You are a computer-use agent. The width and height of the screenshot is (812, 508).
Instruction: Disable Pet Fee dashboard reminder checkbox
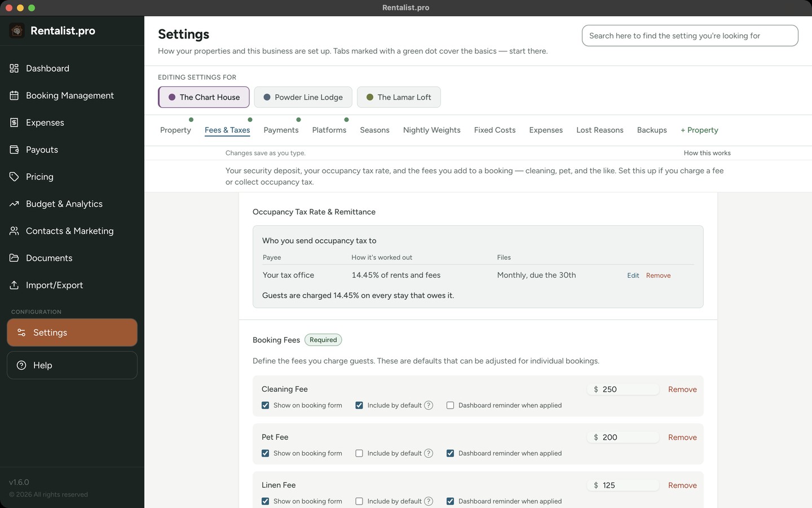450,453
